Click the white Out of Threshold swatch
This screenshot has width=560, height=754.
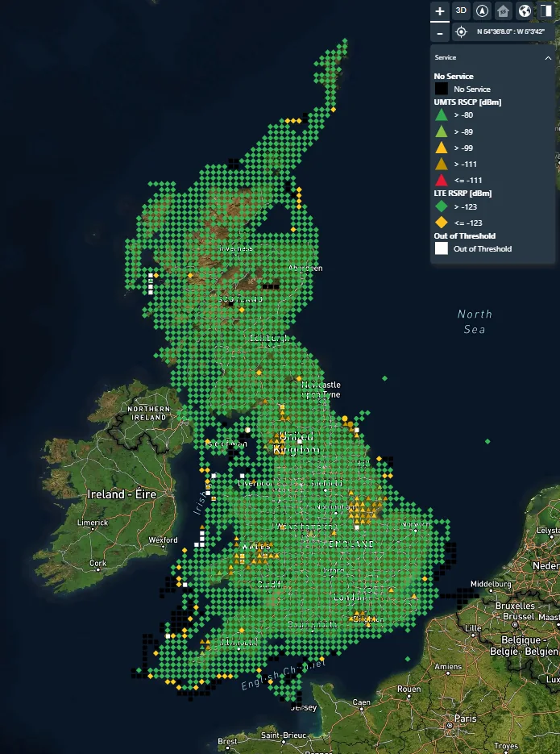[442, 248]
